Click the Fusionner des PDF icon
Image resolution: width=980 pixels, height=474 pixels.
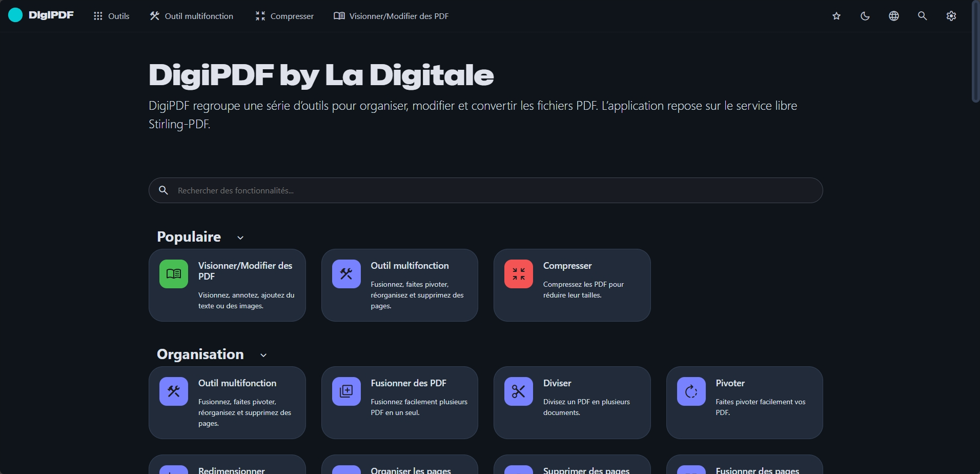(x=346, y=391)
